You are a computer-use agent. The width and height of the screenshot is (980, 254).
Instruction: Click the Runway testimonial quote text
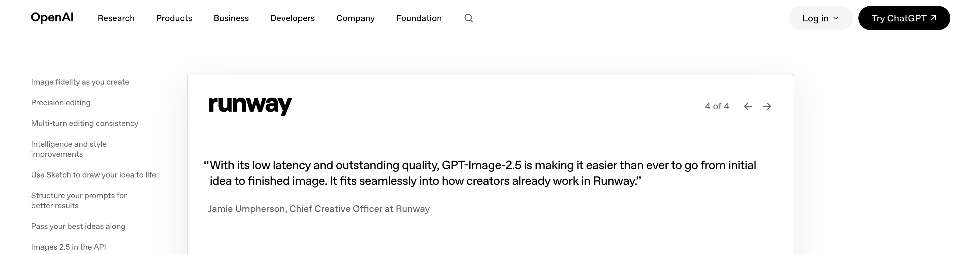(480, 173)
